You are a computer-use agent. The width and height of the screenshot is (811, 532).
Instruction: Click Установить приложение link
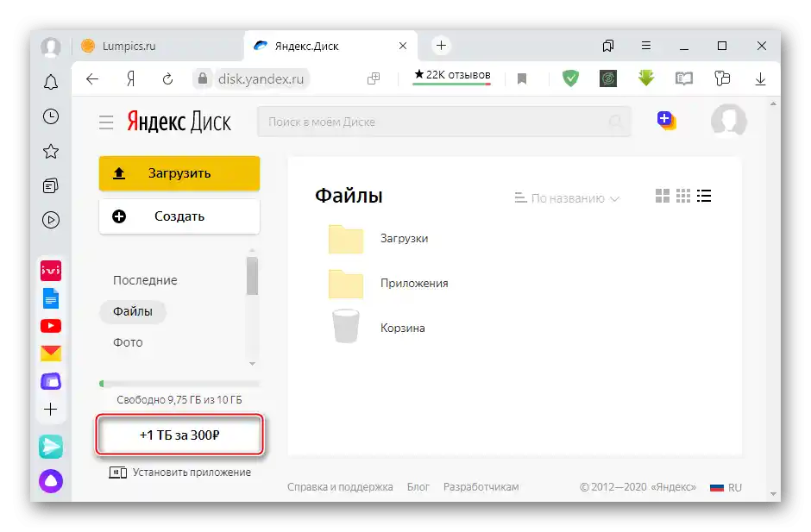180,473
